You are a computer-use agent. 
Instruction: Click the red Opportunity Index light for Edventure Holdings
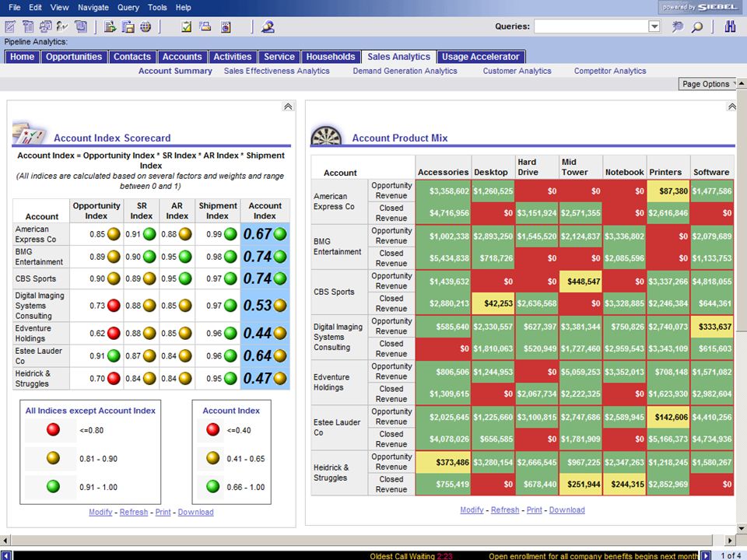pos(114,334)
